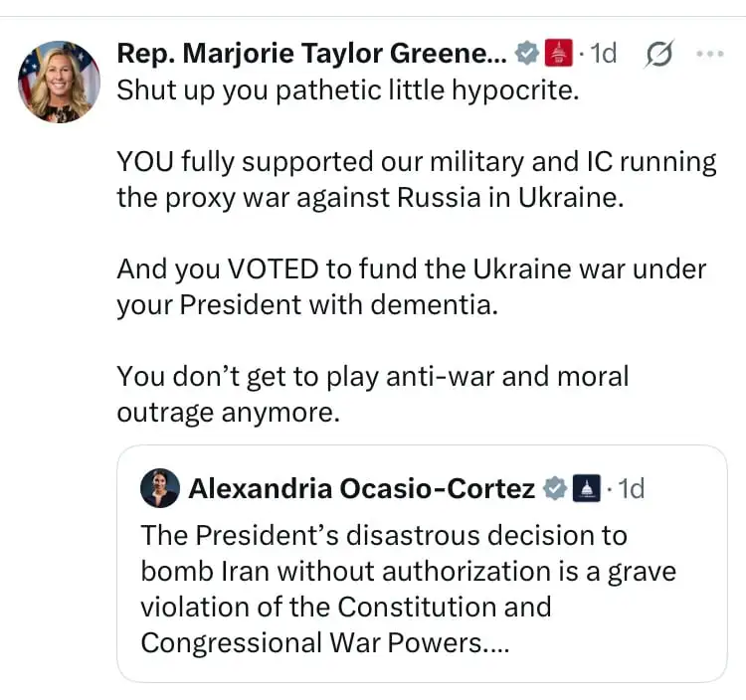This screenshot has height=700, width=746.
Task: Open the three-dot more options menu
Action: point(709,53)
